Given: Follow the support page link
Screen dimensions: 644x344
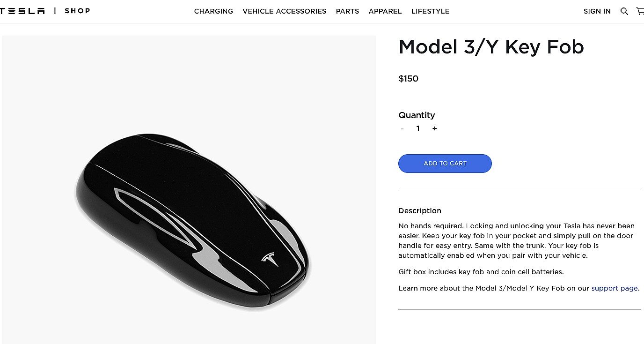Looking at the screenshot, I should click(615, 288).
